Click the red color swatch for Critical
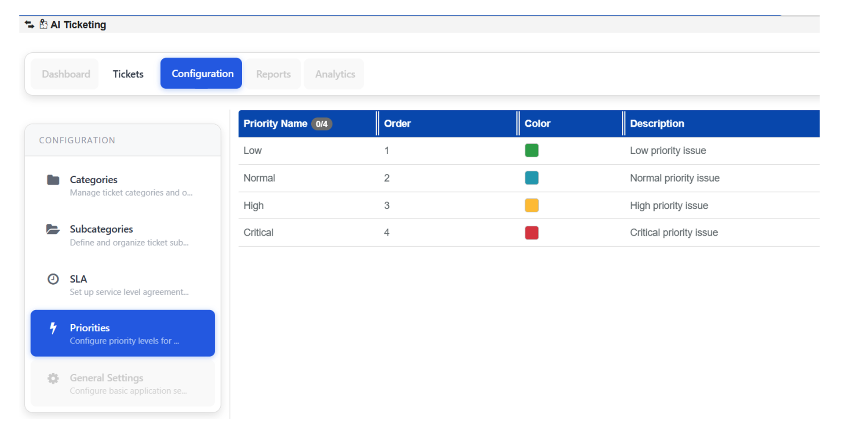The width and height of the screenshot is (868, 435). 531,232
